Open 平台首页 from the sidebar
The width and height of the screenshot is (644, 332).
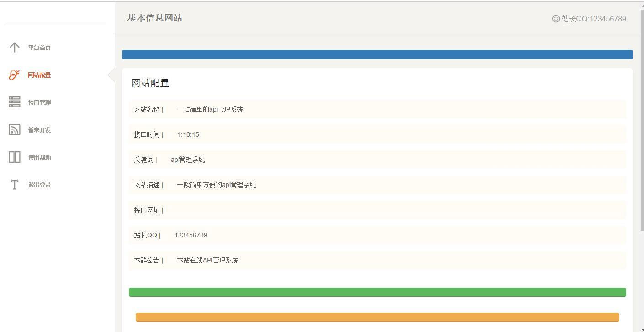pos(38,47)
